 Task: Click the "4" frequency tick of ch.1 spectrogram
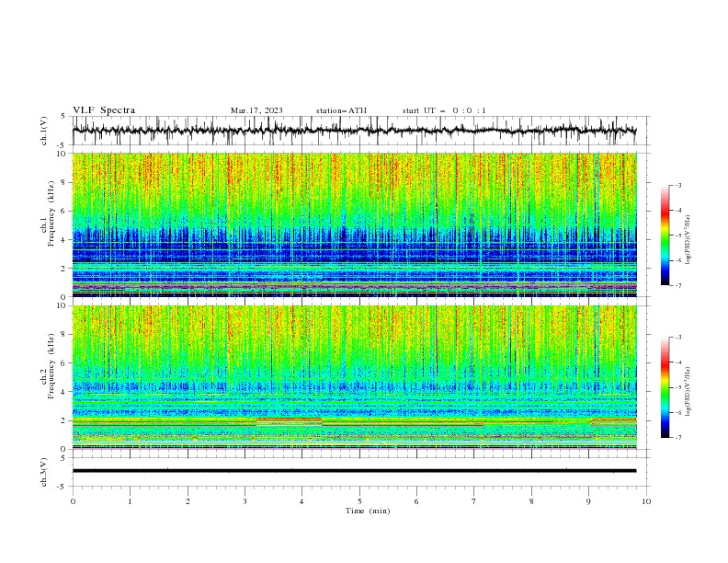64,240
